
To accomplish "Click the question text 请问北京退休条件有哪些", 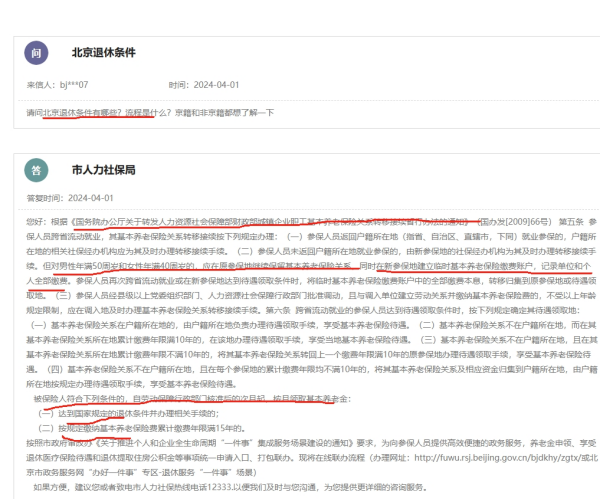I will [73, 113].
